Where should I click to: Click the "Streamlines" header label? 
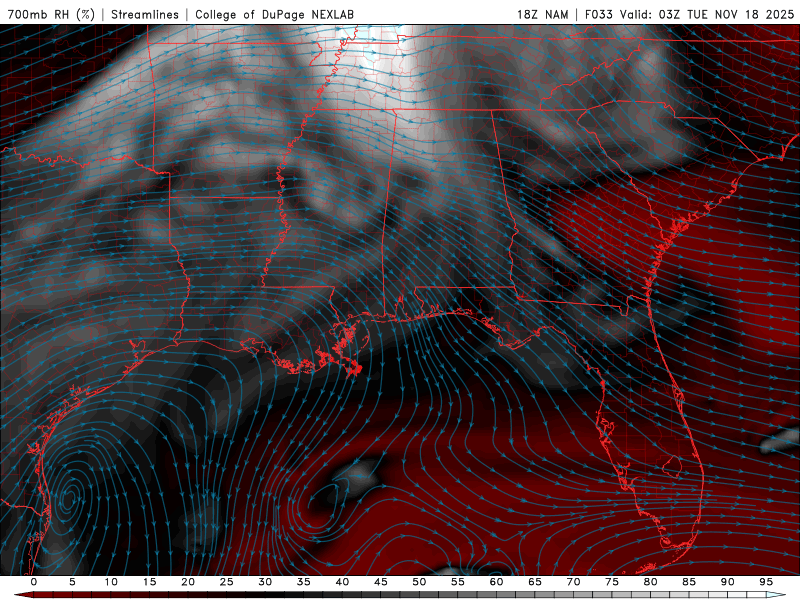point(145,14)
